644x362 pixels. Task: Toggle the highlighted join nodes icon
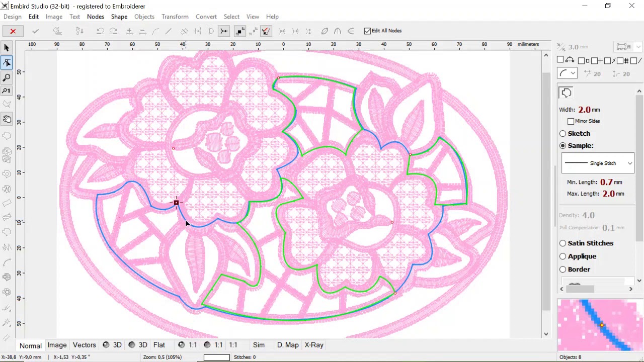tap(224, 31)
